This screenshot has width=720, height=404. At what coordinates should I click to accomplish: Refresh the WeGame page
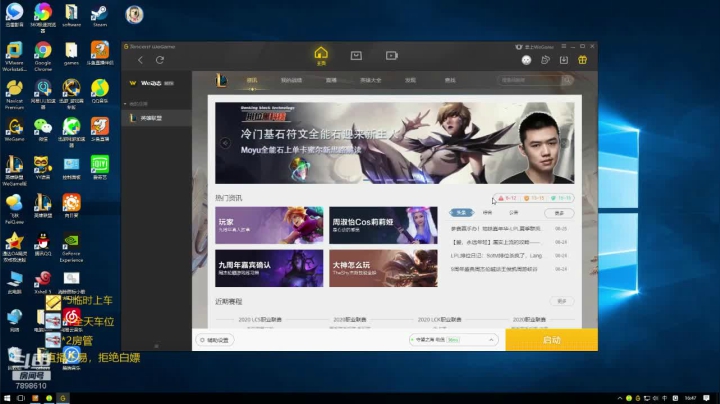[x=160, y=60]
